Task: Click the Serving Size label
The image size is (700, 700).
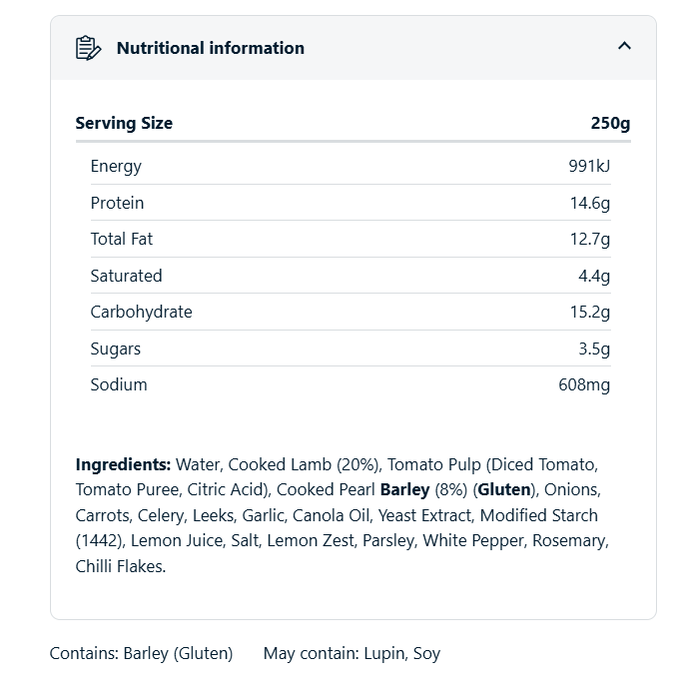Action: coord(124,123)
